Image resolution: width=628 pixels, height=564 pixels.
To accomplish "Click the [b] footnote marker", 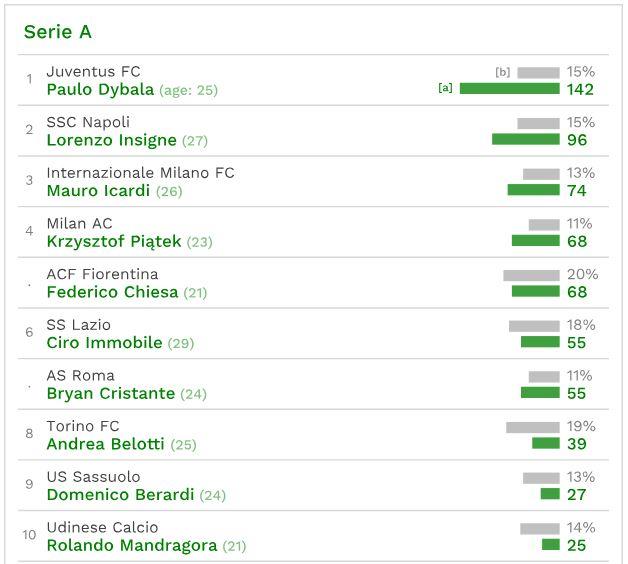I will [x=502, y=72].
